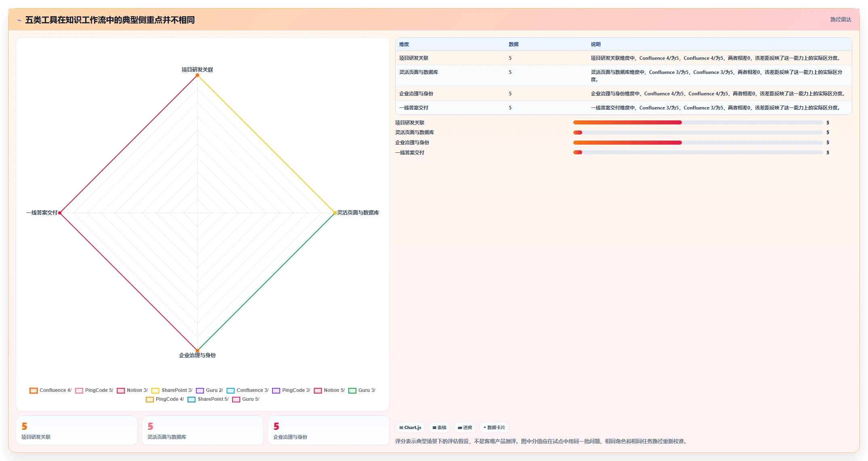Toggle the Guru 3/ legend series
868x461 pixels.
[362, 390]
